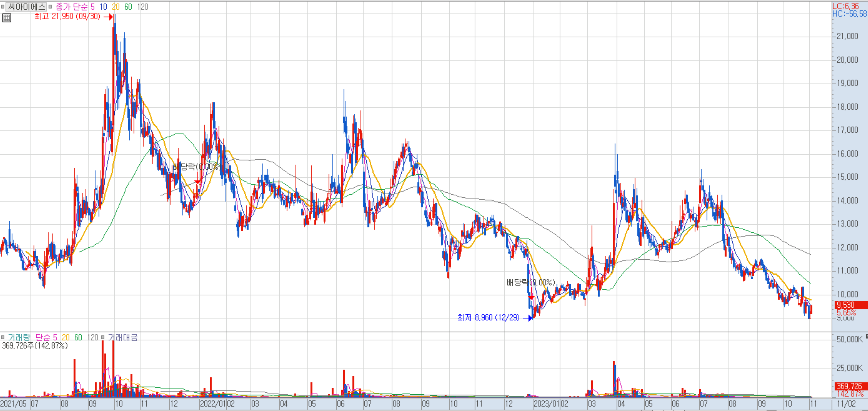Screen dimensions: 868x411
Task: Click the 50,000K volume axis label
Action: [x=850, y=339]
